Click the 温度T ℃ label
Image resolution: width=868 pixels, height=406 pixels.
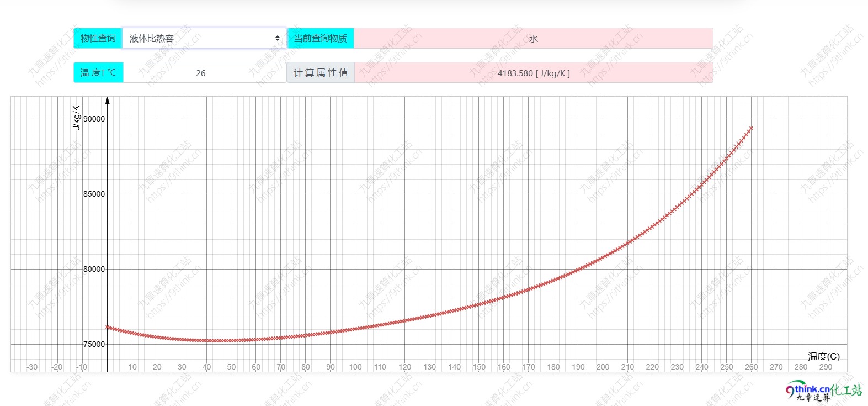[x=98, y=73]
